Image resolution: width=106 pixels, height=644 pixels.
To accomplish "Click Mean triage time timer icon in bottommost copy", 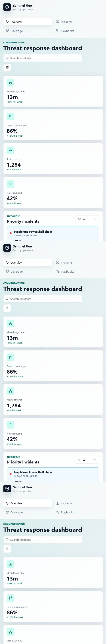I will 11,564.
